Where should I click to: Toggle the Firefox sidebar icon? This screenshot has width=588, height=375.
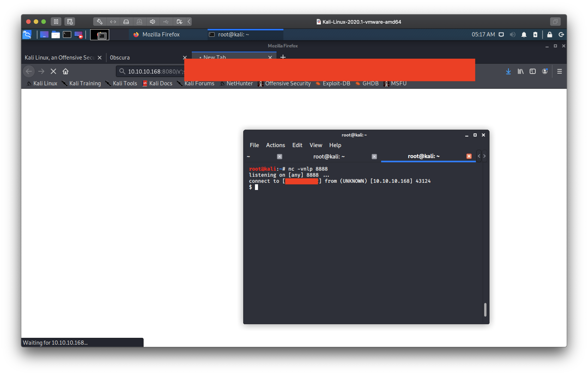[x=532, y=71]
